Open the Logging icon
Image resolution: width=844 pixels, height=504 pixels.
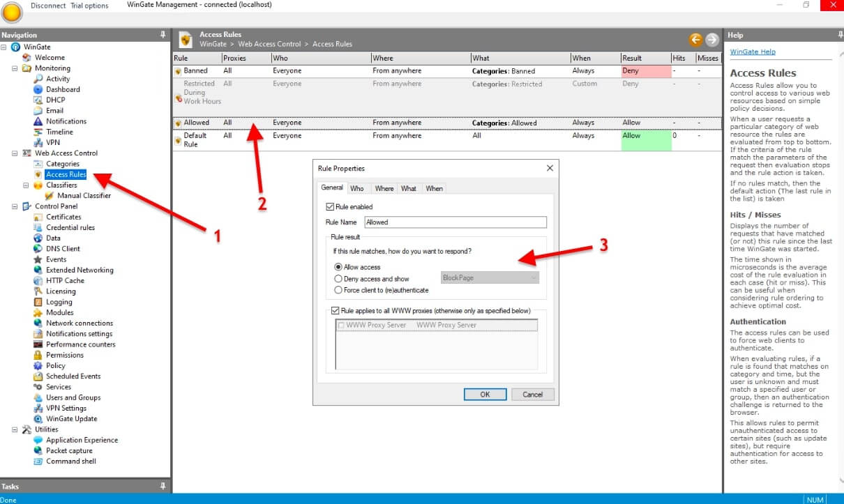click(x=38, y=302)
